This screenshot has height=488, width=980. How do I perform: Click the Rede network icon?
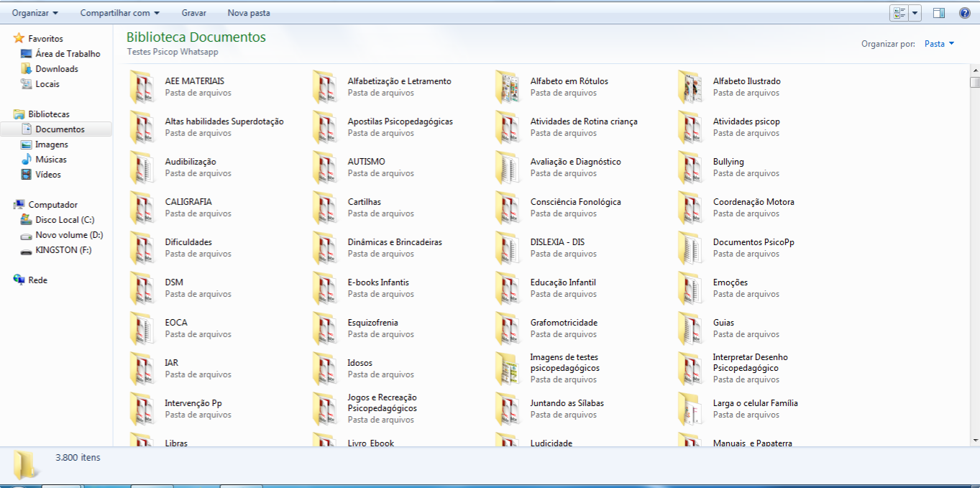[x=19, y=280]
